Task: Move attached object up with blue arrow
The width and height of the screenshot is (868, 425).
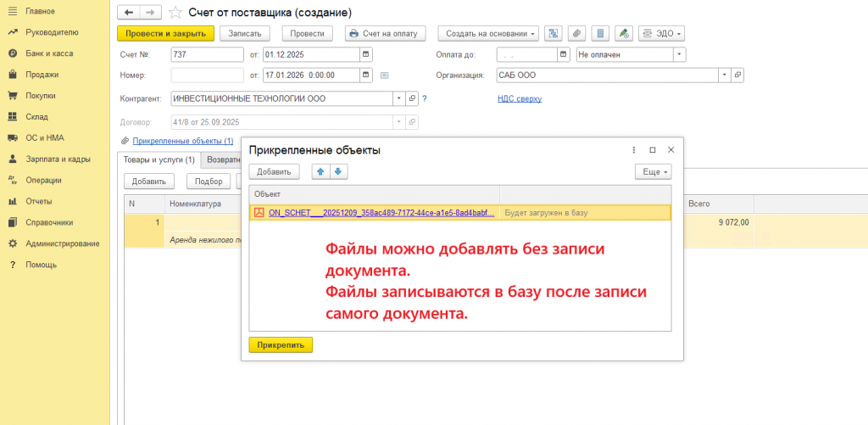Action: [320, 171]
